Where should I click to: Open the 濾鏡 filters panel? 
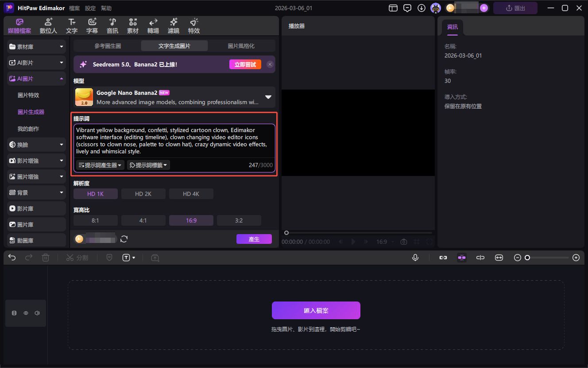click(174, 26)
